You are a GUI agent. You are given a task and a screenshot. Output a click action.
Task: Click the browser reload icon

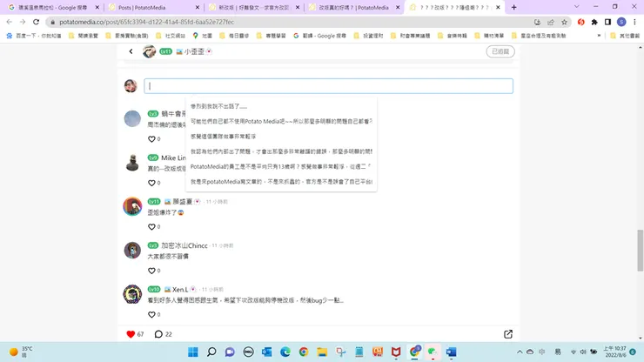37,22
